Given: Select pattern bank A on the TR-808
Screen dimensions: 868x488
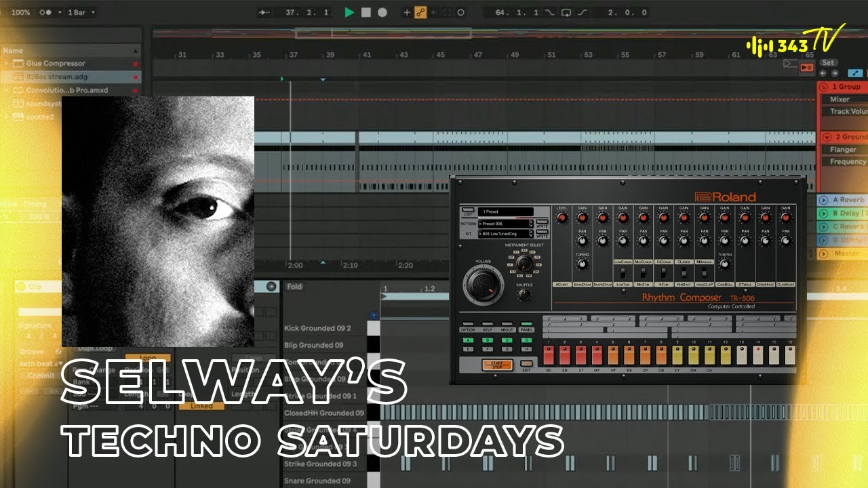Looking at the screenshot, I should (468, 340).
